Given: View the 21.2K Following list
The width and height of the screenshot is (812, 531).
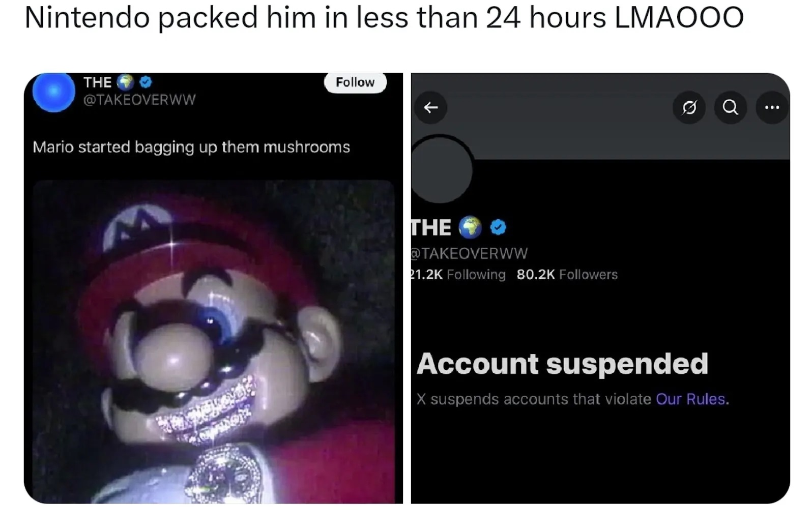Looking at the screenshot, I should pos(458,275).
